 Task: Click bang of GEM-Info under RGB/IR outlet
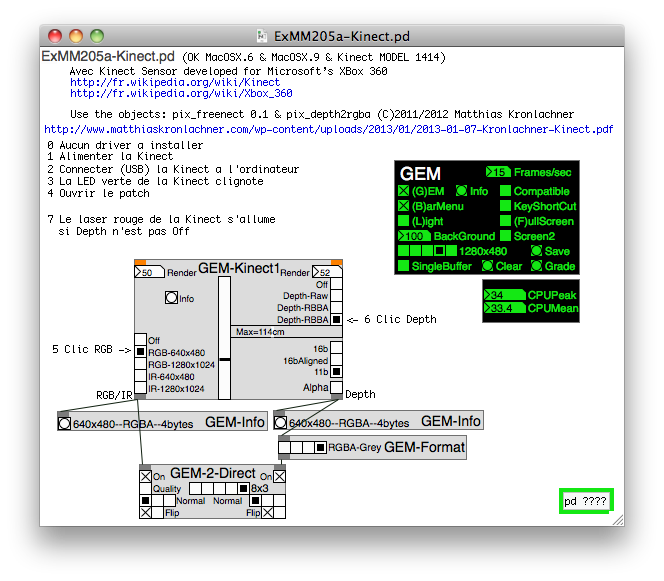64,423
